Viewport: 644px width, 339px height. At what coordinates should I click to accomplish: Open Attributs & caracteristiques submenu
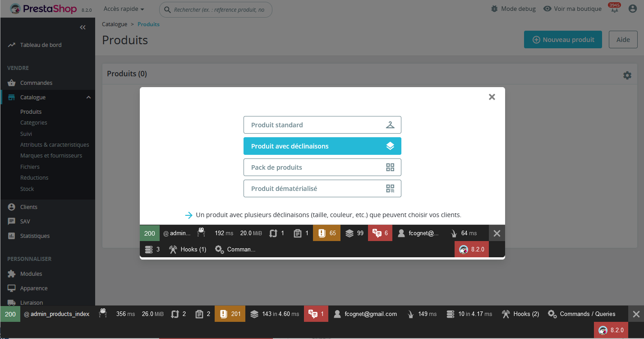55,144
